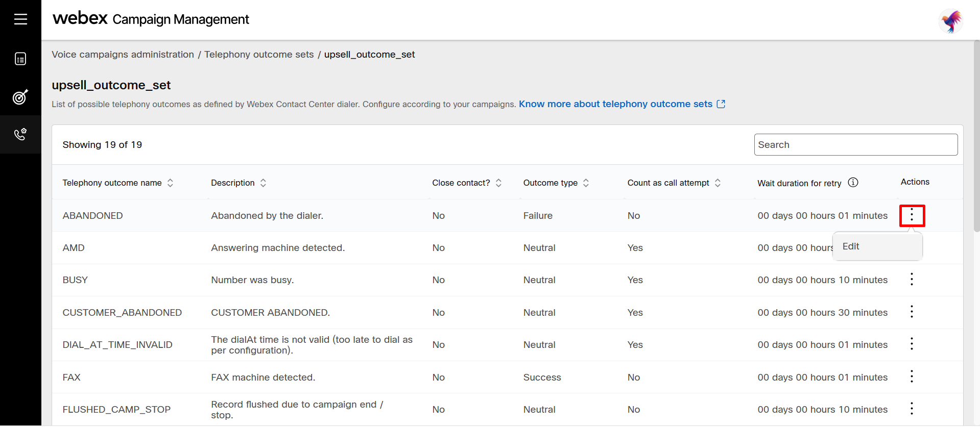The width and height of the screenshot is (980, 427).
Task: Sort by Count as call attempt column
Action: tap(718, 183)
